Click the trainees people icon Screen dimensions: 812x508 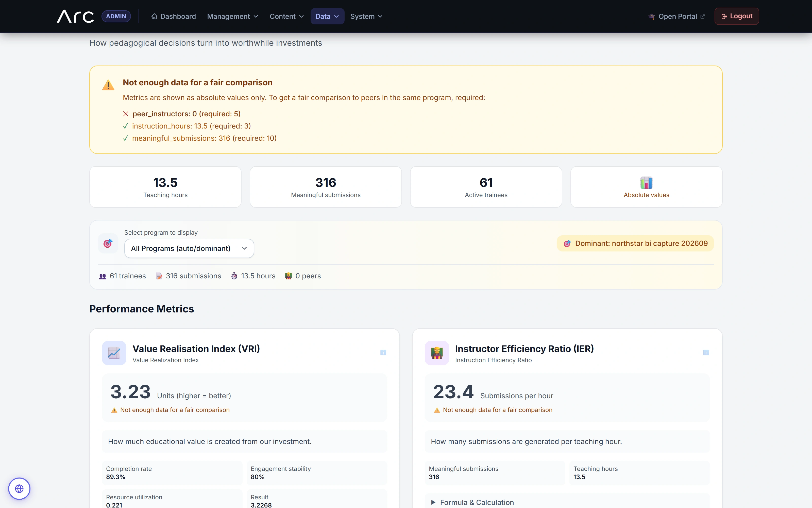[103, 276]
